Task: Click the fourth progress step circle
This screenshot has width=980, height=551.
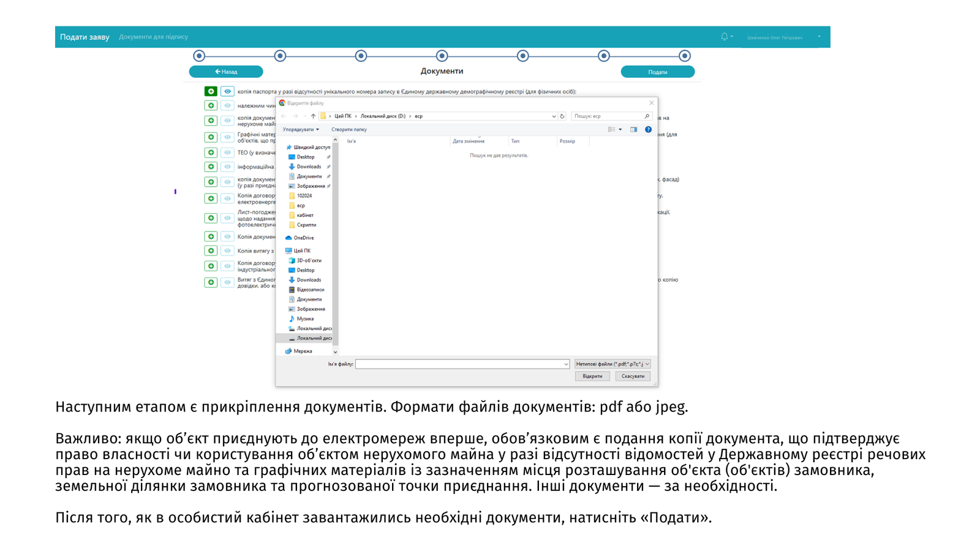Action: tap(442, 56)
